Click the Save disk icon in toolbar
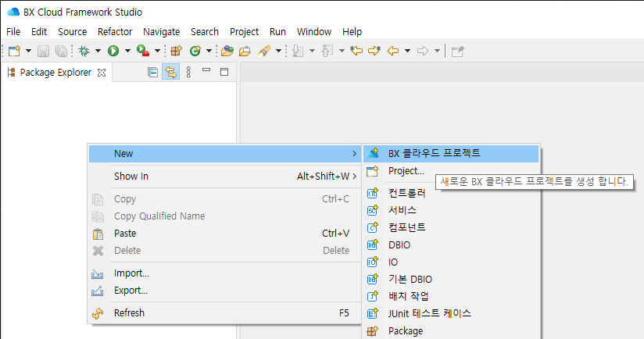This screenshot has height=339, width=644. [x=43, y=51]
